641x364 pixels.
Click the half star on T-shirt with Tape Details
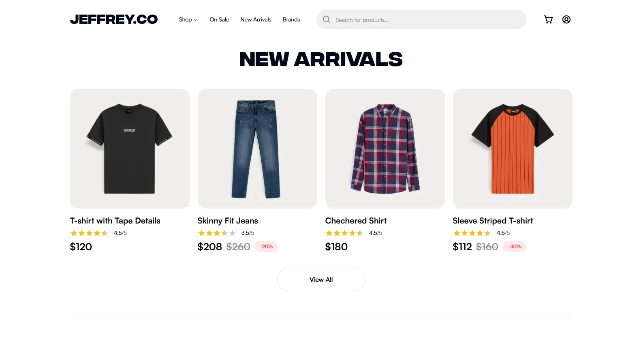[x=105, y=233]
